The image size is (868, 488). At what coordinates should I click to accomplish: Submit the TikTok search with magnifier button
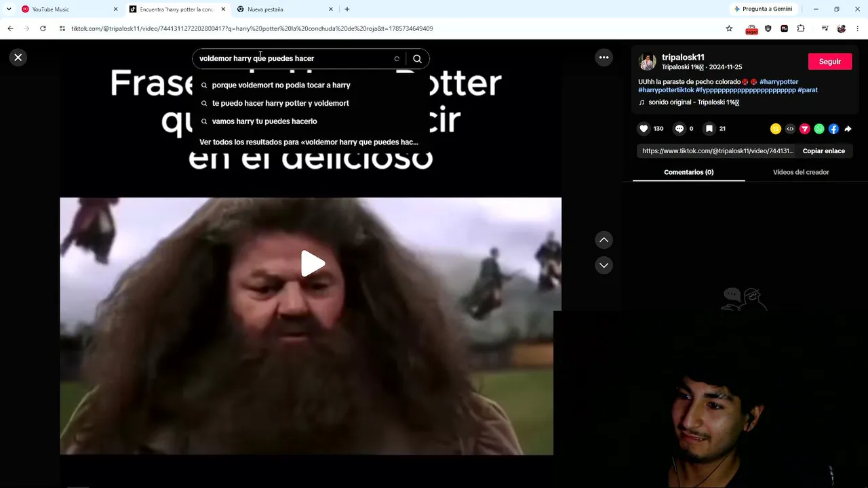(x=417, y=58)
